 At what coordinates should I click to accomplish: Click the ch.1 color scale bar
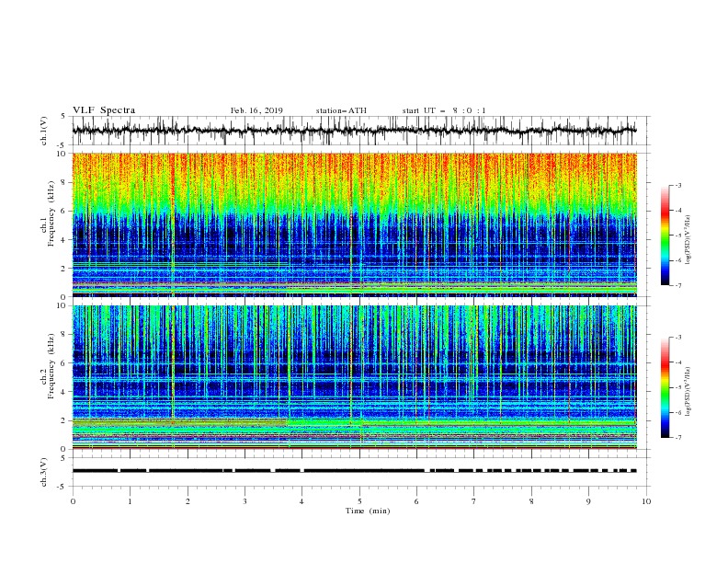[x=665, y=235]
